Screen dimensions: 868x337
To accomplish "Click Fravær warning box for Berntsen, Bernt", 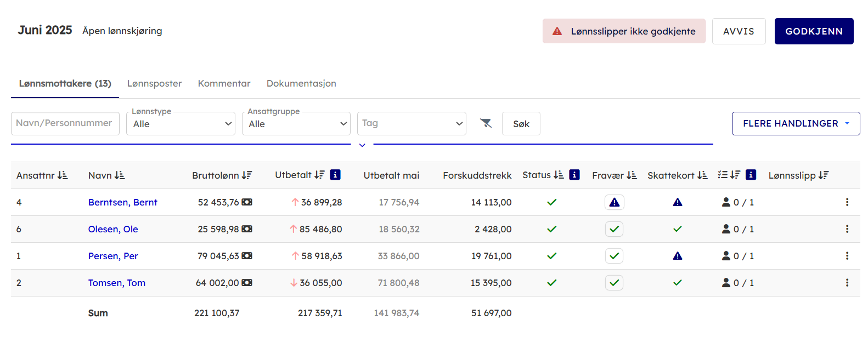I will tap(614, 202).
